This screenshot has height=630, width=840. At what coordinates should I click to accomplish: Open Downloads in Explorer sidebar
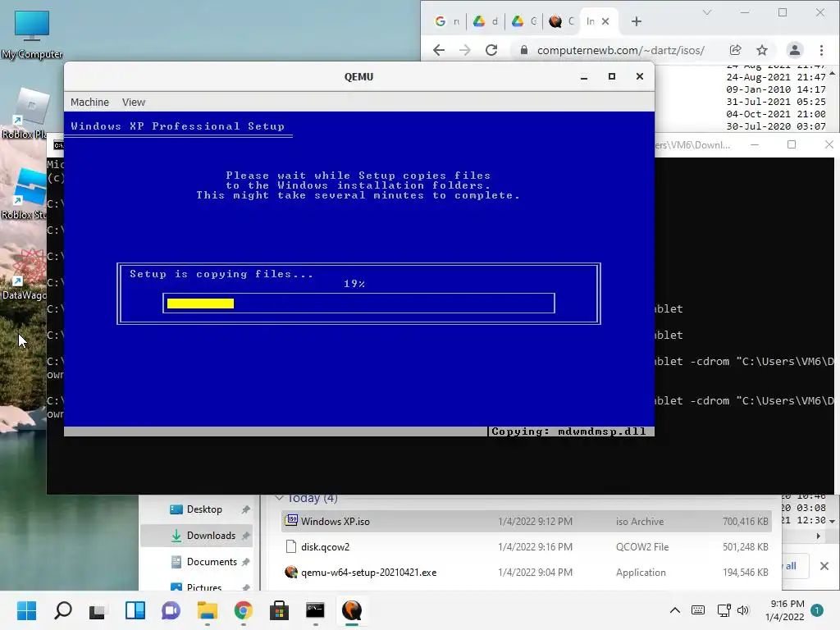tap(197, 536)
